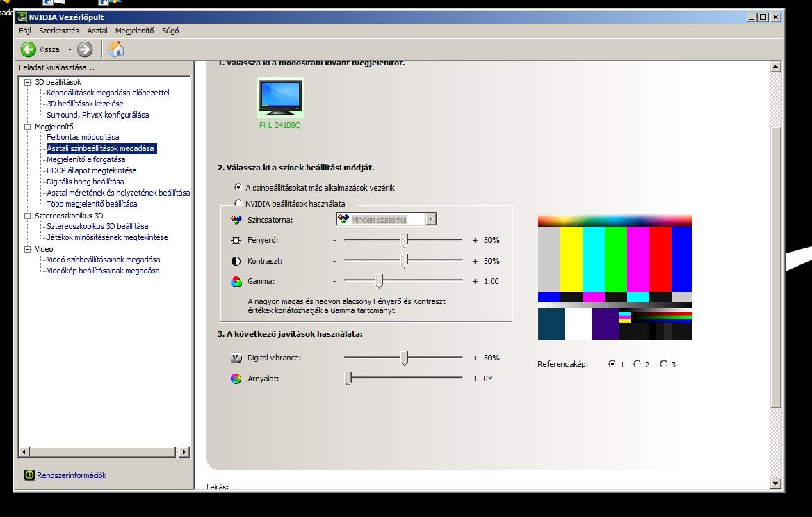Click the Kontraszt plus sign
812x517 pixels.
coord(475,261)
